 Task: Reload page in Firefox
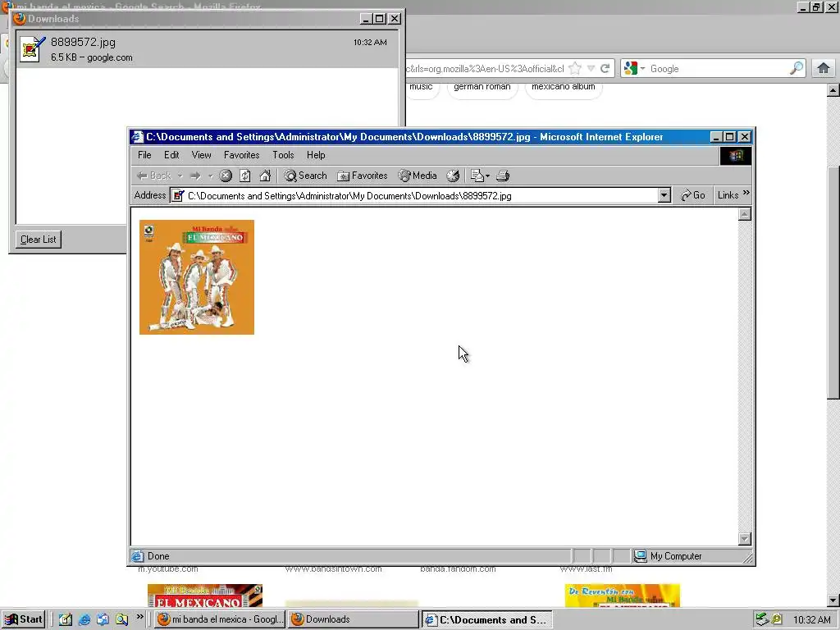click(x=605, y=69)
